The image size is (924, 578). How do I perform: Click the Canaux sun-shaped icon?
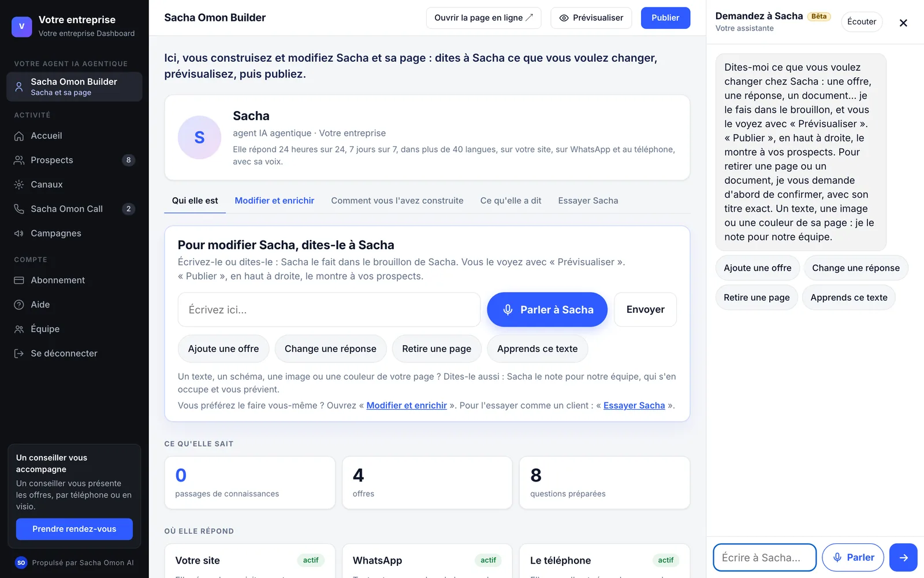[x=19, y=184]
